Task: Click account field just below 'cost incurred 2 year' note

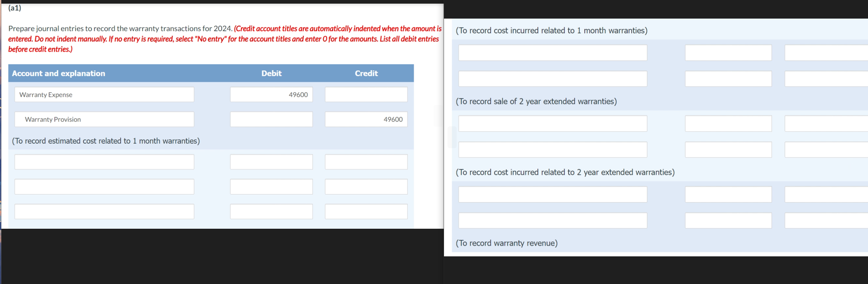Action: tap(553, 194)
